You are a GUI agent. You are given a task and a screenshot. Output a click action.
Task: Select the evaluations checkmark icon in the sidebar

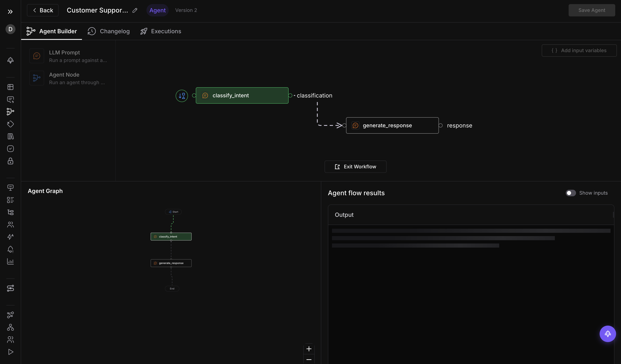pos(10,148)
